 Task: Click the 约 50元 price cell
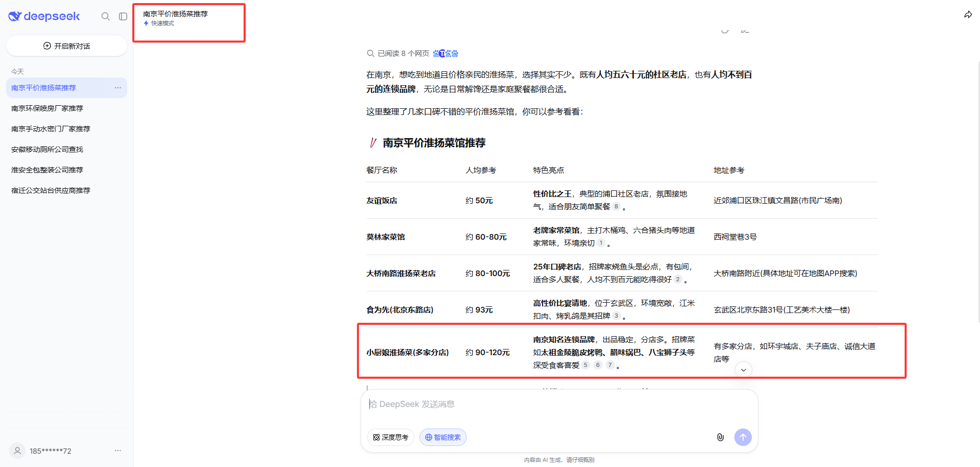(x=479, y=200)
